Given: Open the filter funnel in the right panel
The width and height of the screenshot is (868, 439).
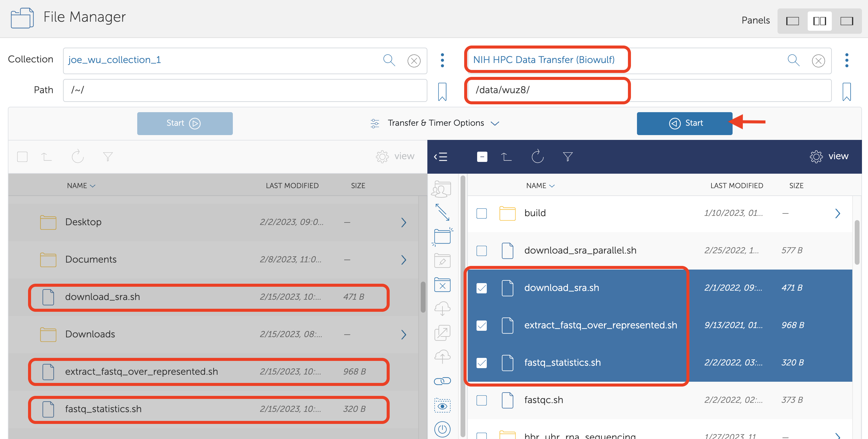Looking at the screenshot, I should tap(567, 157).
